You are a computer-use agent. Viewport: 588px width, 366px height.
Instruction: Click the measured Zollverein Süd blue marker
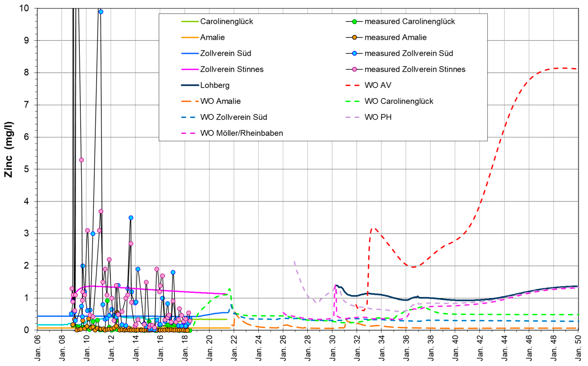(x=354, y=53)
